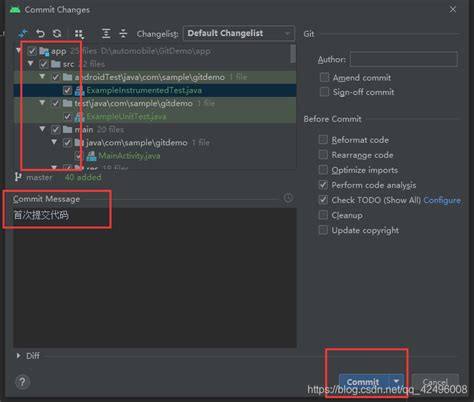Screen dimensions: 474x402
Task: Click the Cancel button
Action: point(435,381)
